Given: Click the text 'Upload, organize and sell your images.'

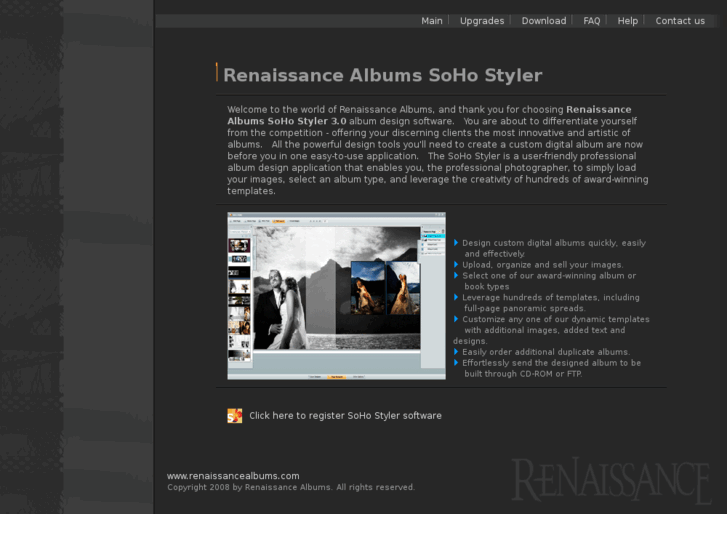Looking at the screenshot, I should point(542,265).
